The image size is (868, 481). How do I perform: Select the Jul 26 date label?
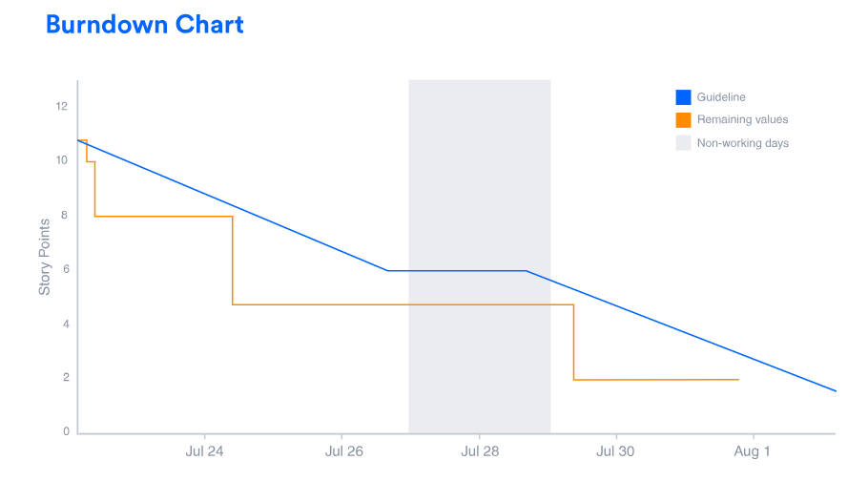click(x=343, y=450)
